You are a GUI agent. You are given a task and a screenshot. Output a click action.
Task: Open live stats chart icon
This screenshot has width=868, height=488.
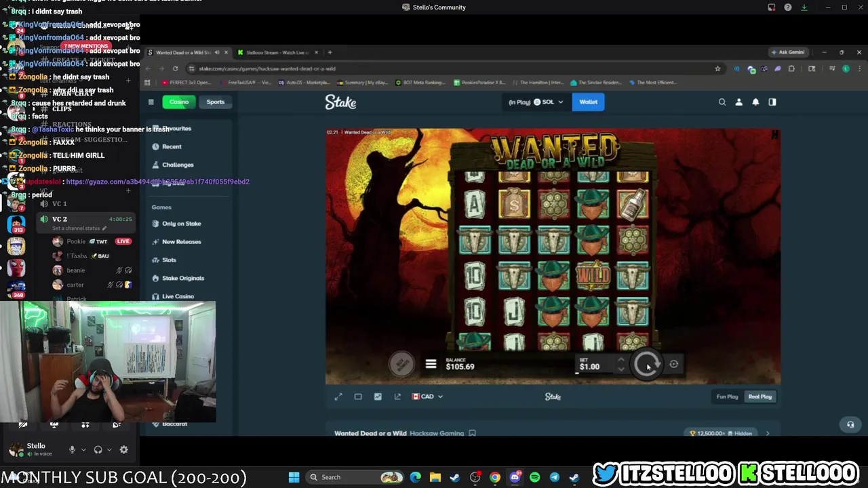pos(378,396)
